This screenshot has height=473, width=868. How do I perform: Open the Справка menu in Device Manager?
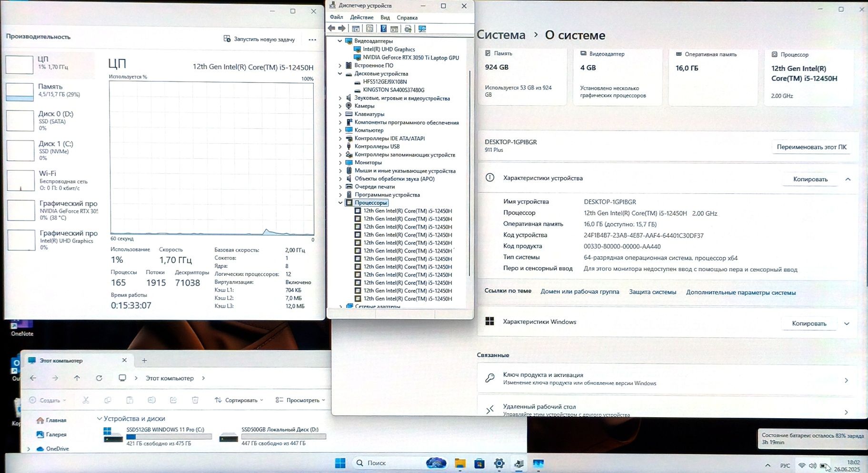click(407, 17)
